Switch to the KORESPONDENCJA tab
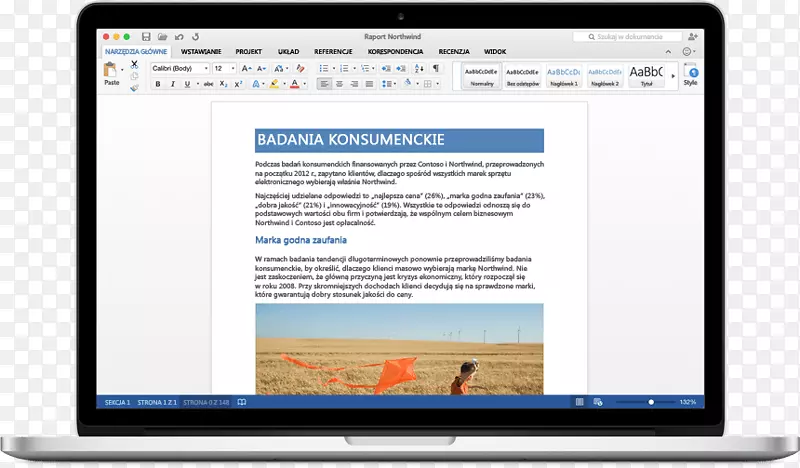 pos(395,52)
